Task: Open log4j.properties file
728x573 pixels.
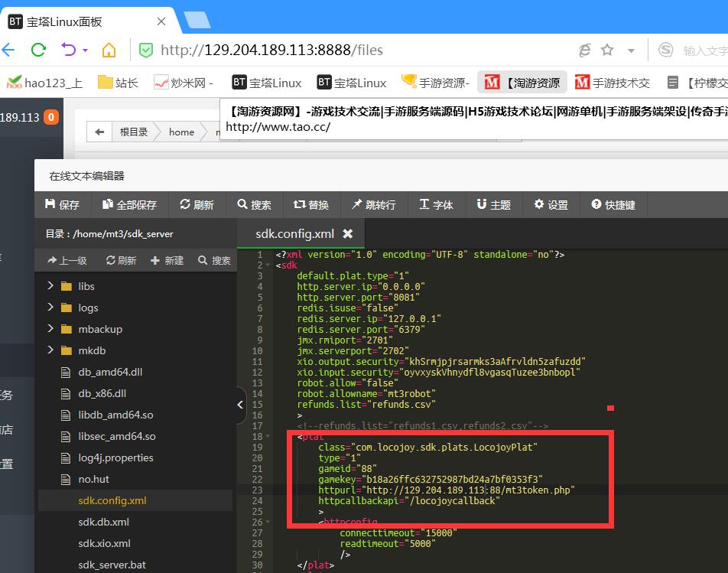Action: (x=115, y=457)
